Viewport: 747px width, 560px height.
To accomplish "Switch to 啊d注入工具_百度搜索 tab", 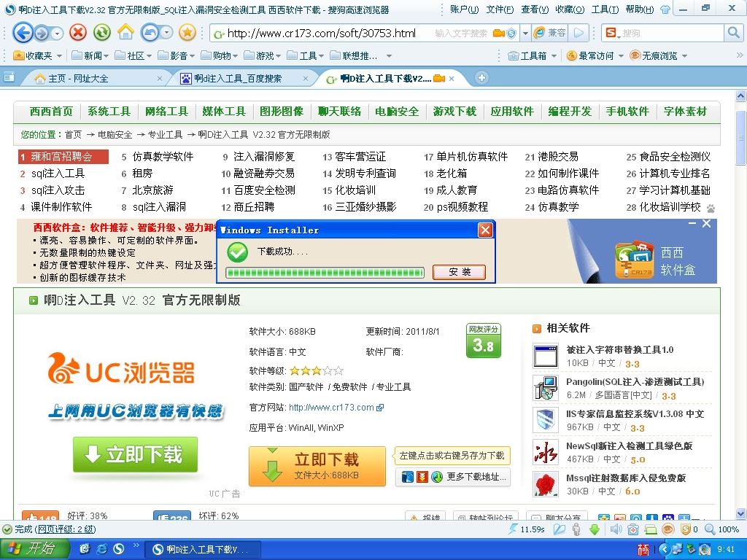I will point(244,78).
